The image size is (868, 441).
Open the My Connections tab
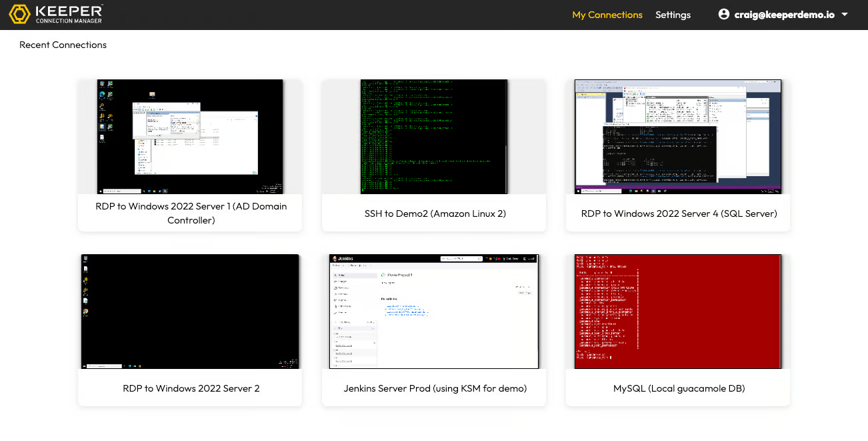607,15
